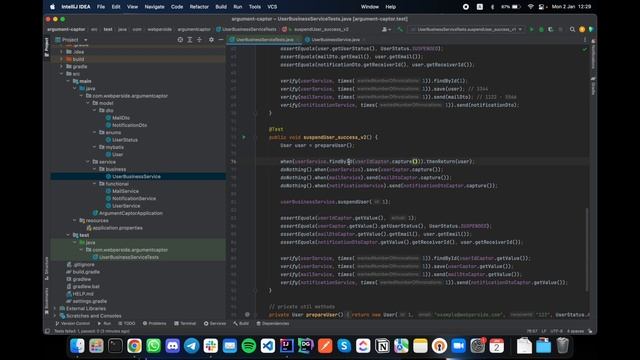Collapse the dto package
Viewport: 640px width, 360px height.
pos(94,111)
